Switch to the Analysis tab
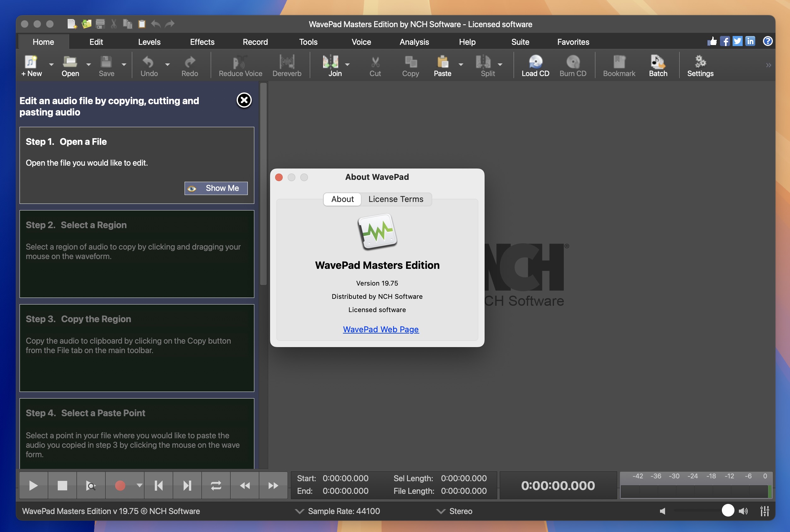The height and width of the screenshot is (532, 790). [414, 42]
